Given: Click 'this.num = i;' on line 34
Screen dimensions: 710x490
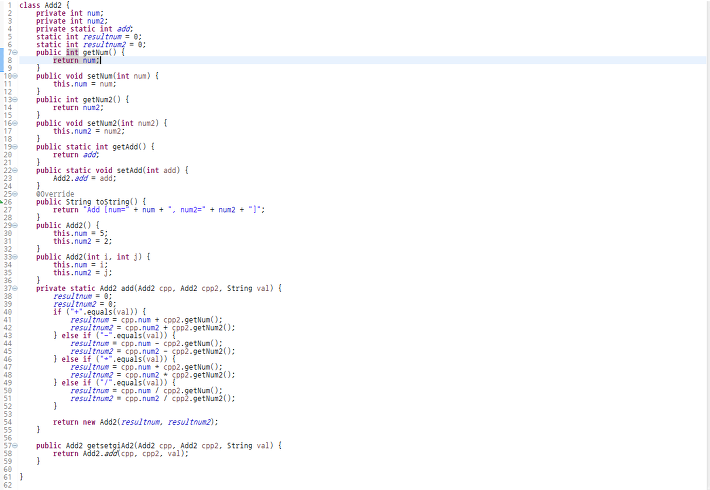Looking at the screenshot, I should click(x=81, y=264).
